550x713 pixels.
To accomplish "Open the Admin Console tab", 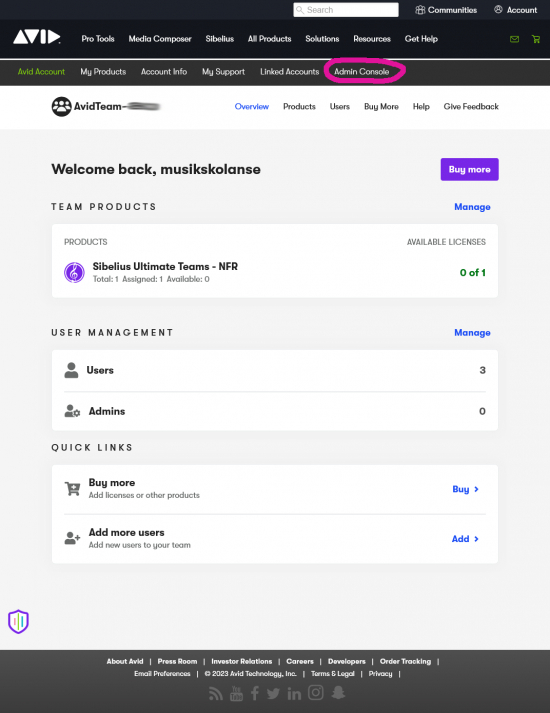I will tap(361, 71).
